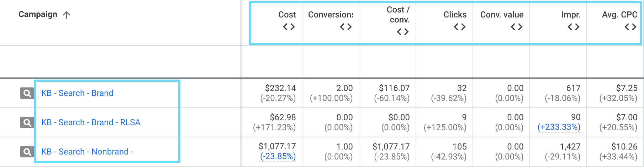Select the (-60.14%) cost per conversion change
Screen dimensions: 644x167
point(392,98)
